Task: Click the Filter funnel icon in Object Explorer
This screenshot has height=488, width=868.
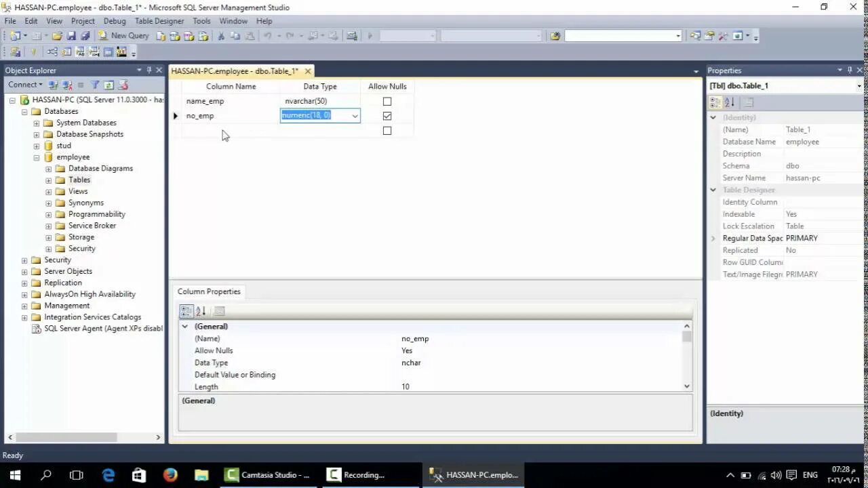Action: click(95, 85)
